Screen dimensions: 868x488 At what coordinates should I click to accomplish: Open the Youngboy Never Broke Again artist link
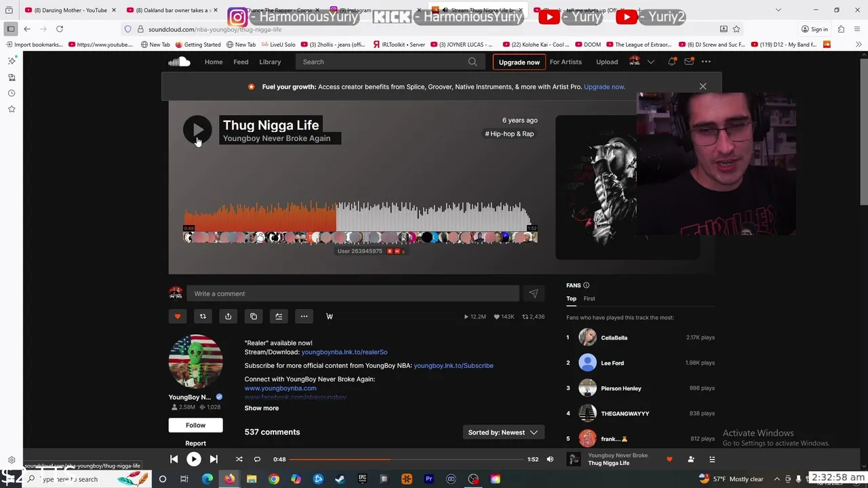click(277, 138)
